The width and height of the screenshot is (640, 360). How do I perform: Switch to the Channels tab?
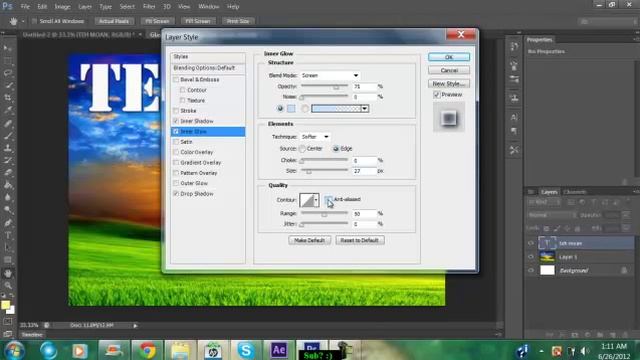pos(574,192)
